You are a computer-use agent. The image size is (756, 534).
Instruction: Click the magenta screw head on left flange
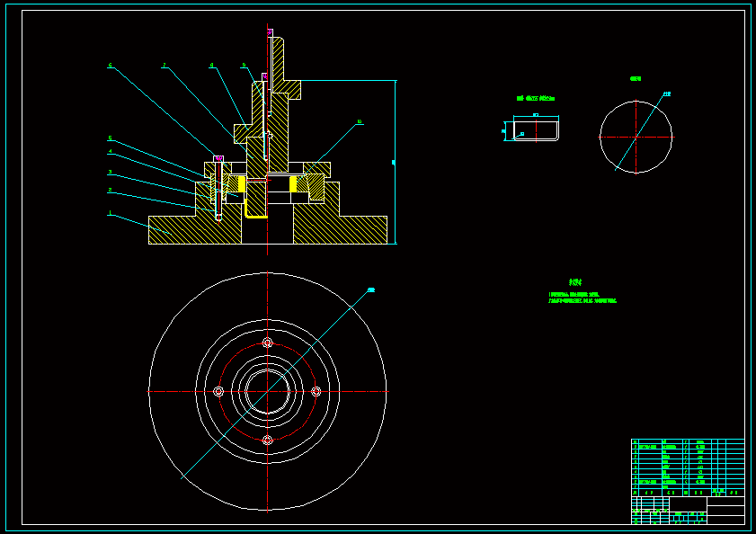tap(218, 158)
